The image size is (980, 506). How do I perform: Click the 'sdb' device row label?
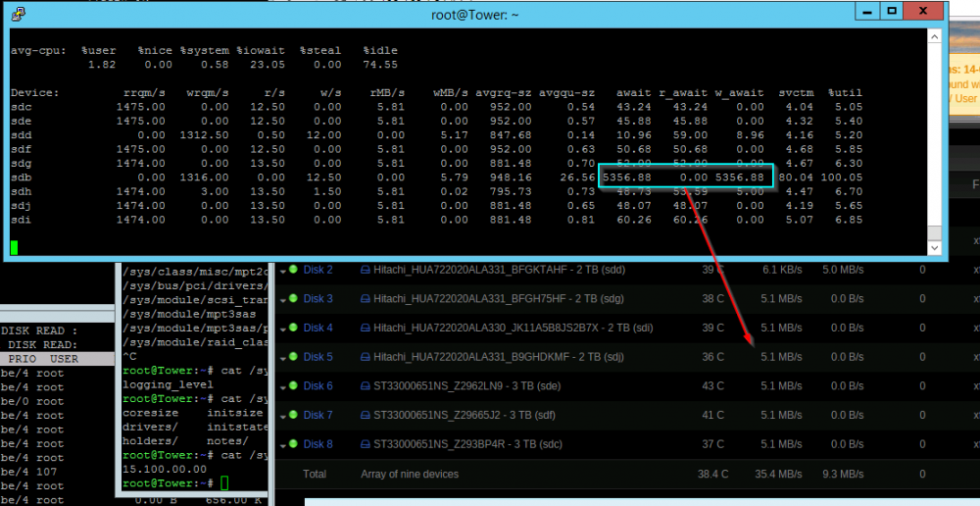coord(21,177)
